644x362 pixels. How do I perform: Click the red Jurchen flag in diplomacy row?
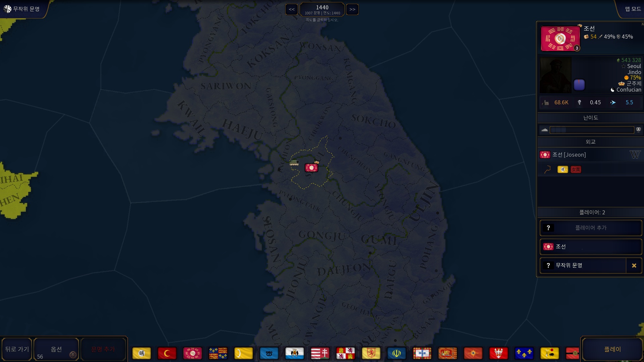point(576,169)
